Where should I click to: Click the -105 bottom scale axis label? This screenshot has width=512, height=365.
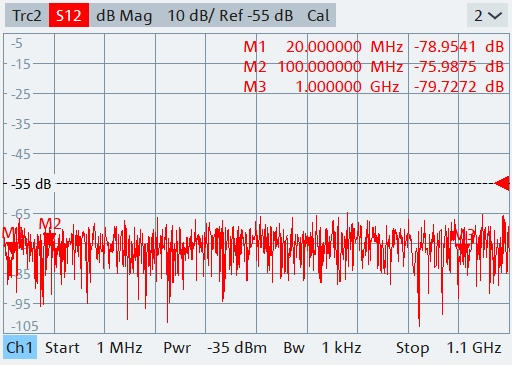25,326
